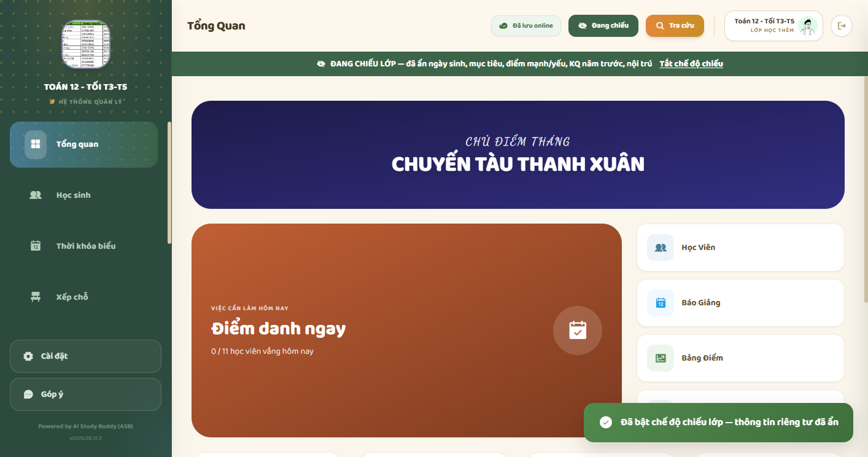Toggle the Đang chiếu projection mode button

(603, 26)
